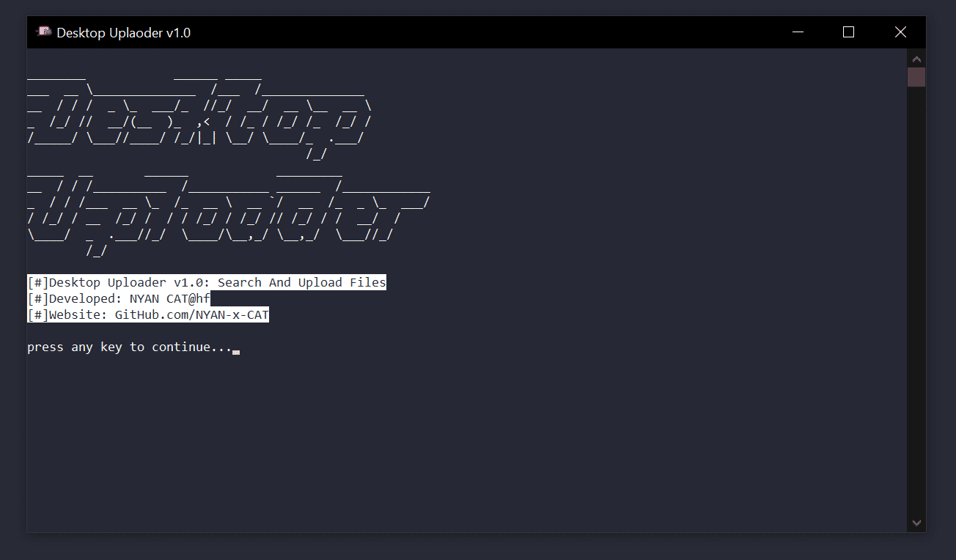Minimize the Desktop Uploader window

pyautogui.click(x=798, y=32)
